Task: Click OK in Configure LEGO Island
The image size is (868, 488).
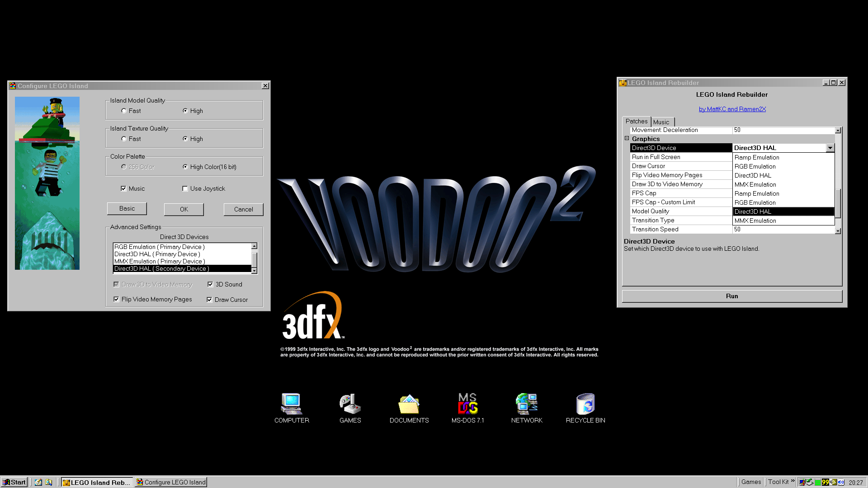Action: [x=184, y=209]
